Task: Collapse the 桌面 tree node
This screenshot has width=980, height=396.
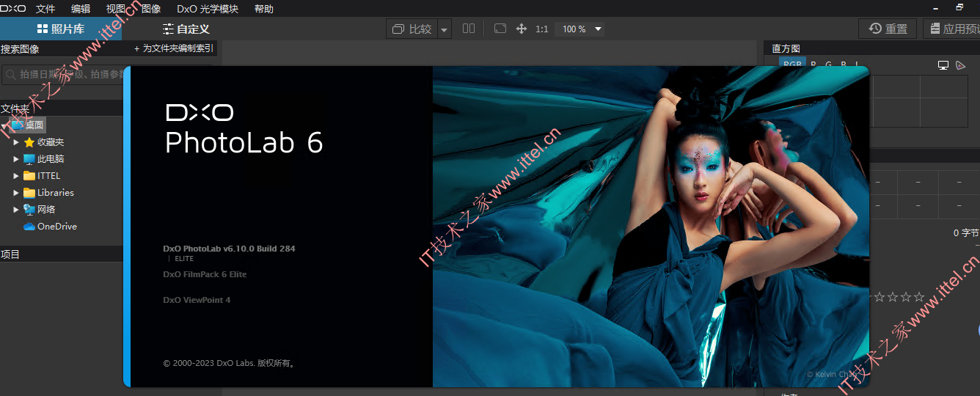Action: point(5,125)
